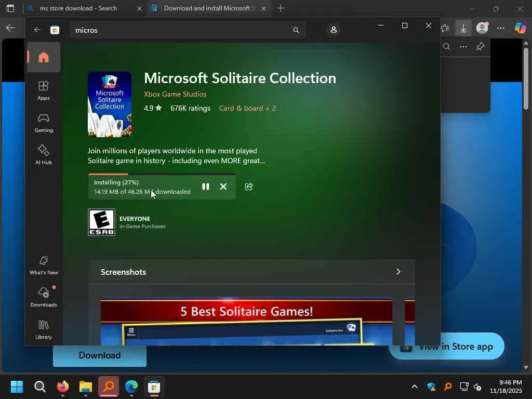Show hidden system tray icons
Screen dimensions: 532x399
(x=415, y=387)
